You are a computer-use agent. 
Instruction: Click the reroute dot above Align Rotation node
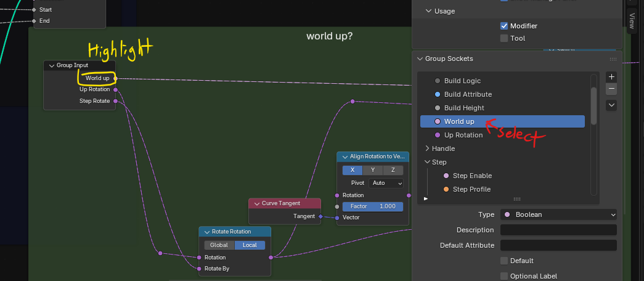(353, 102)
